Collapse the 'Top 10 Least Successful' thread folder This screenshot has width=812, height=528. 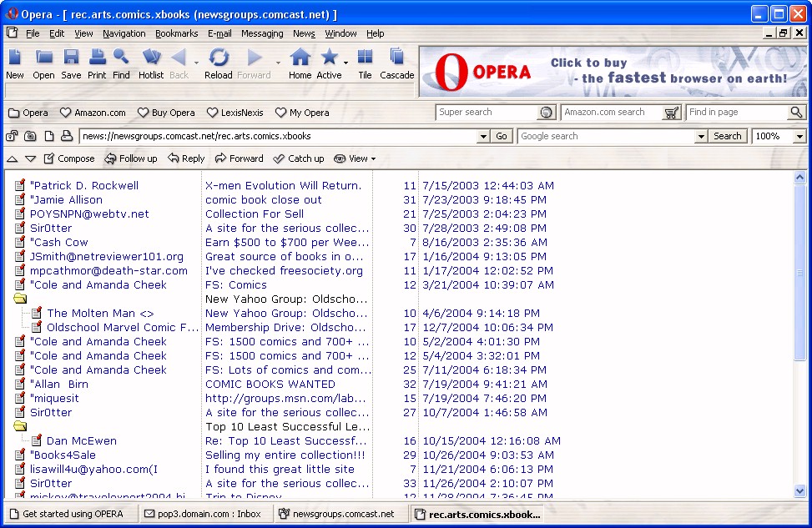20,427
